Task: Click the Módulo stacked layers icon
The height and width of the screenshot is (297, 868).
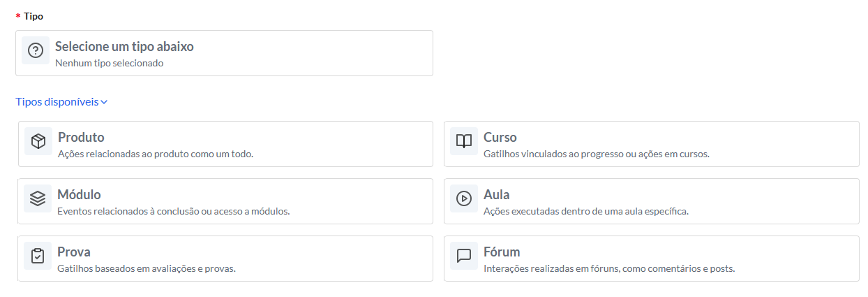Action: click(38, 199)
